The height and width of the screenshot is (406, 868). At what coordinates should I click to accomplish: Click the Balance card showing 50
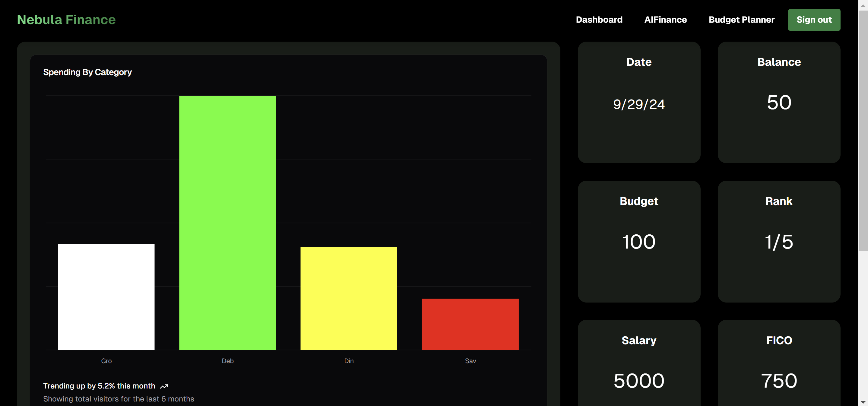[x=779, y=103]
